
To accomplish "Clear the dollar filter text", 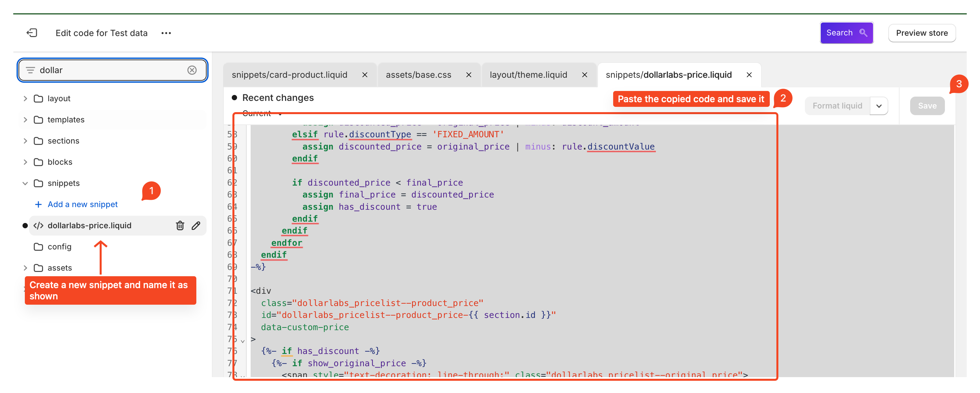I will [x=192, y=70].
